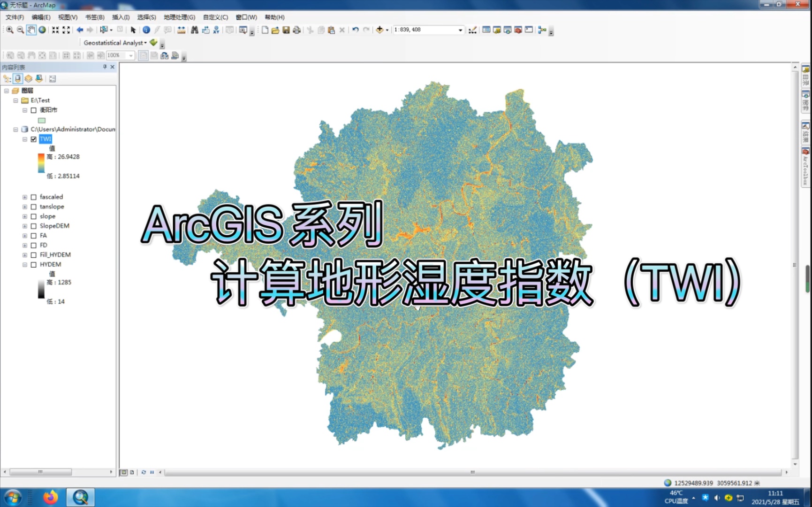Click the Fixed Zoom In icon
The image size is (812, 507).
tap(55, 30)
